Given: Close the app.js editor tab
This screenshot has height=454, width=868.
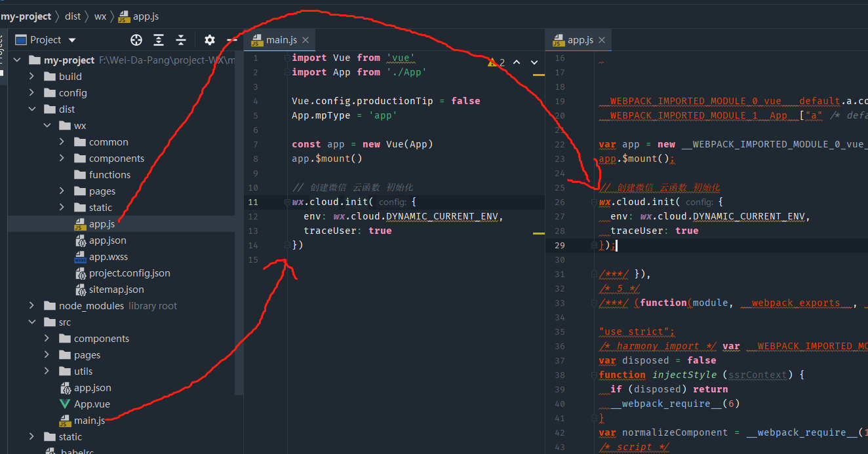Looking at the screenshot, I should click(x=602, y=40).
